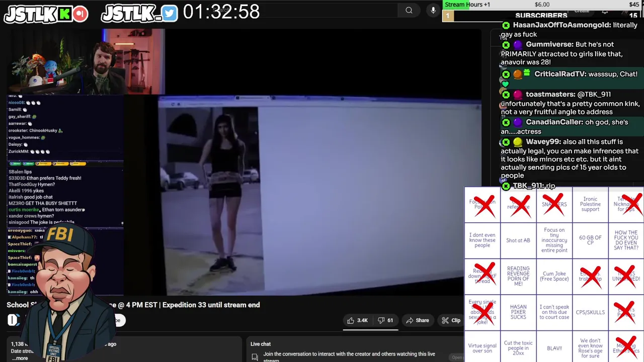Click 'Expedition 33 until stream end' title text

[211, 305]
